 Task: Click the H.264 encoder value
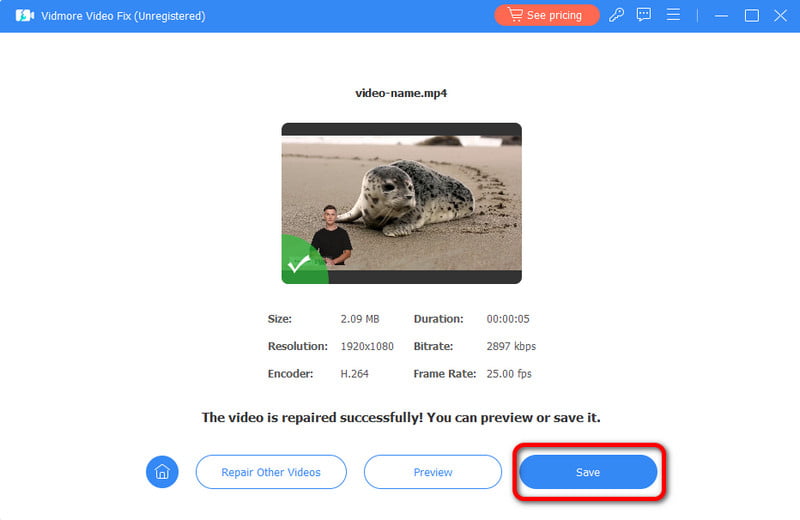point(355,374)
